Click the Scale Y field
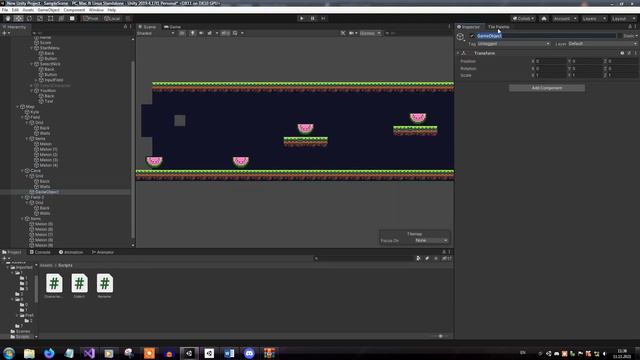This screenshot has height=360, width=640. 587,76
